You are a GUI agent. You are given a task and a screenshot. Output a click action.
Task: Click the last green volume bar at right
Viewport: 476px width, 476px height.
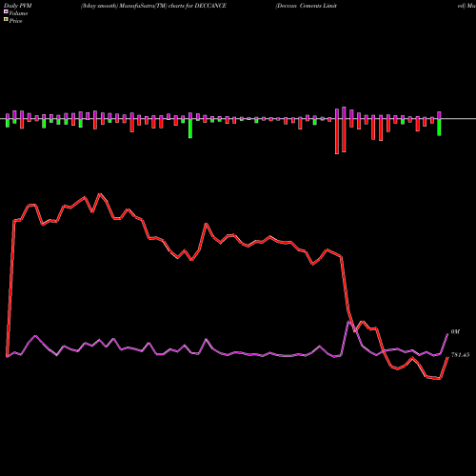tap(439, 128)
